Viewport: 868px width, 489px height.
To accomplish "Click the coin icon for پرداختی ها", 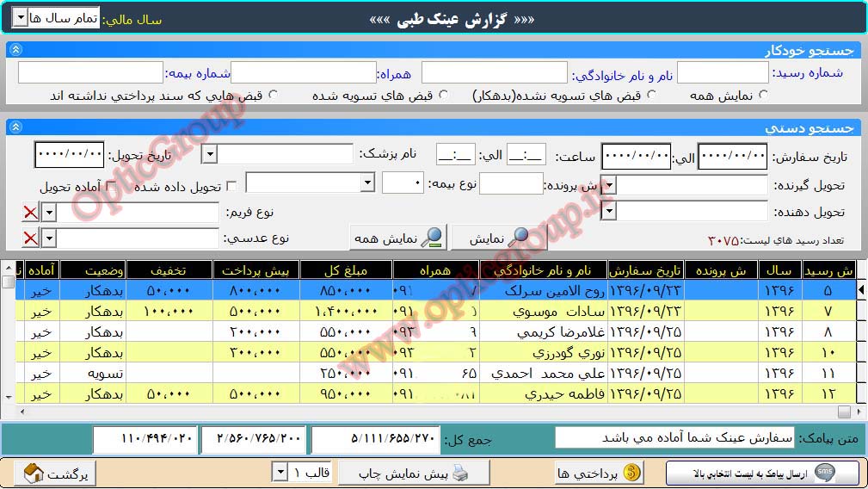I will coord(632,473).
